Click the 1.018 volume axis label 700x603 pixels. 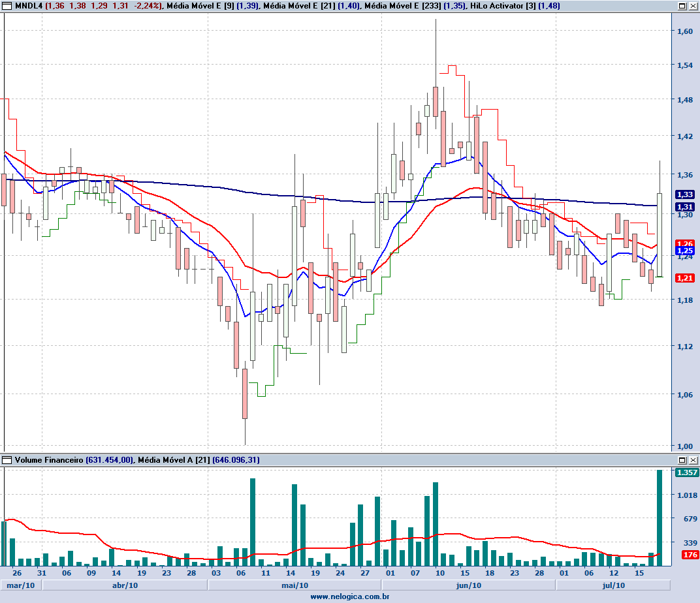687,495
